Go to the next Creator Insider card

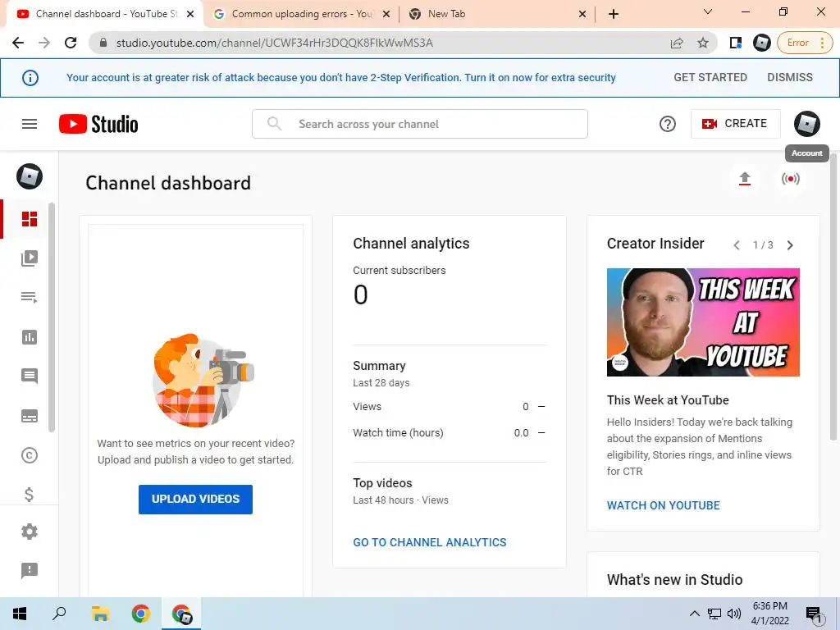pyautogui.click(x=790, y=245)
